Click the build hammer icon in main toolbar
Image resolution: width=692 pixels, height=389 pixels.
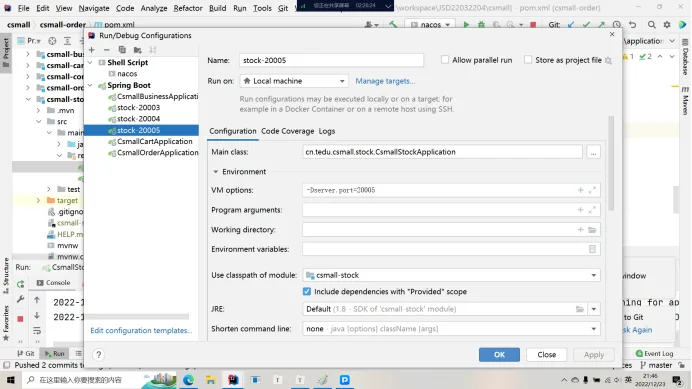pyautogui.click(x=393, y=25)
